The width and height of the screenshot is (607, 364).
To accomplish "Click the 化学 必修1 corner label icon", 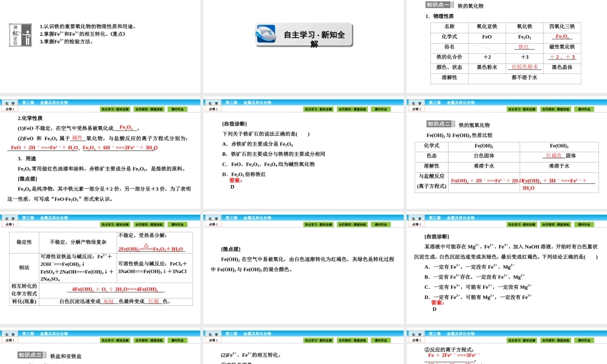I will pos(11,106).
